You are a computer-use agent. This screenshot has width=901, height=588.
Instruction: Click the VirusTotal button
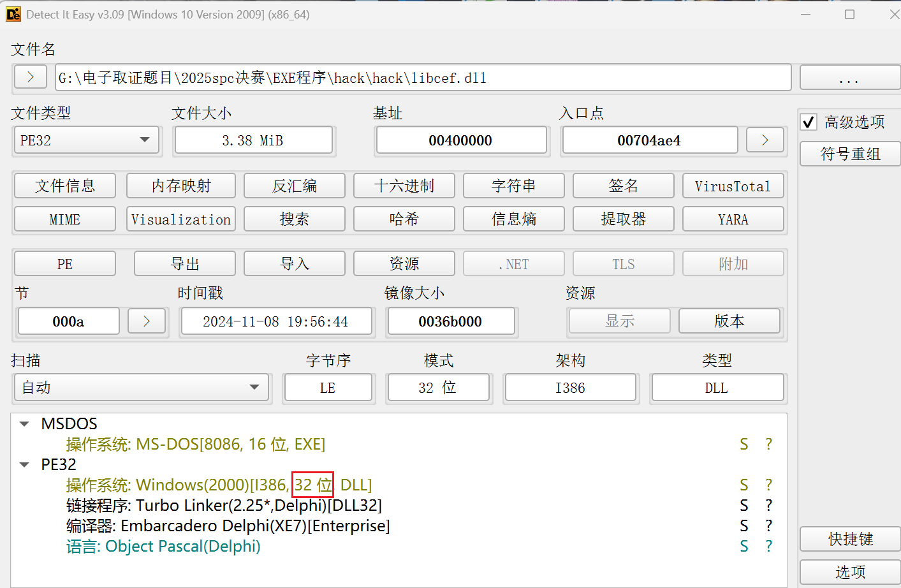(733, 186)
